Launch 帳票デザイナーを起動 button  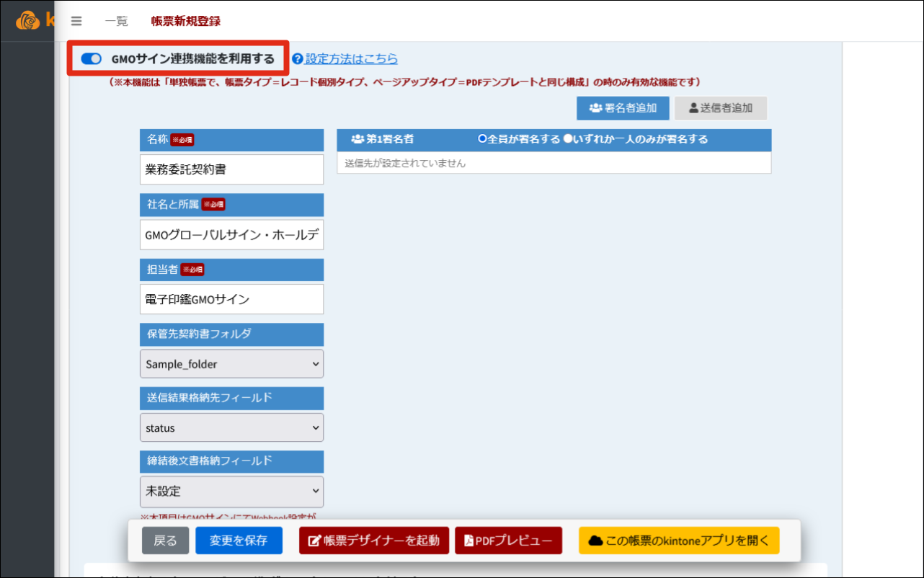click(374, 541)
